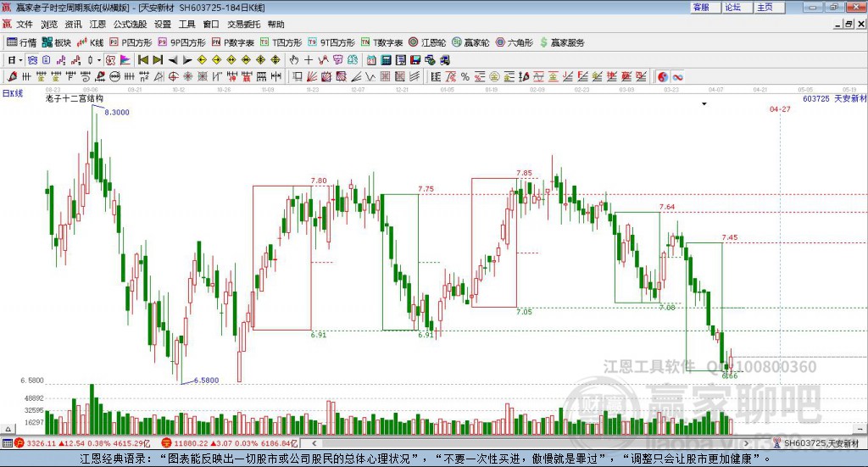Click the 8.3000 high price label
This screenshot has width=868, height=467.
click(117, 113)
